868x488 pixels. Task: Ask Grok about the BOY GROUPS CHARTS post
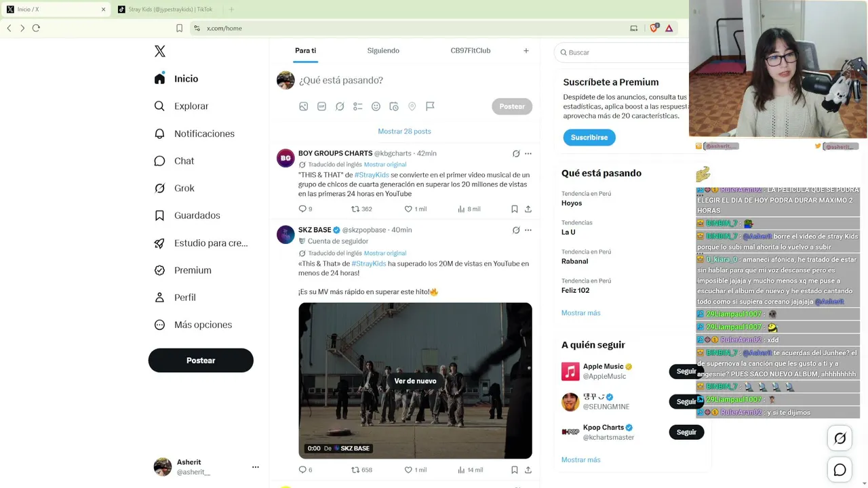[516, 154]
